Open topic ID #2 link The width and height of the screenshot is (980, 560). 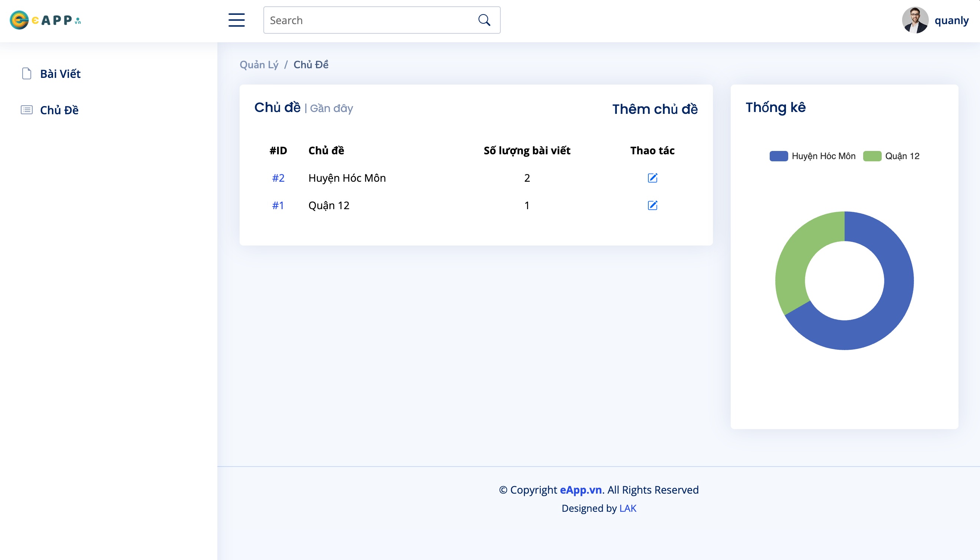point(278,178)
